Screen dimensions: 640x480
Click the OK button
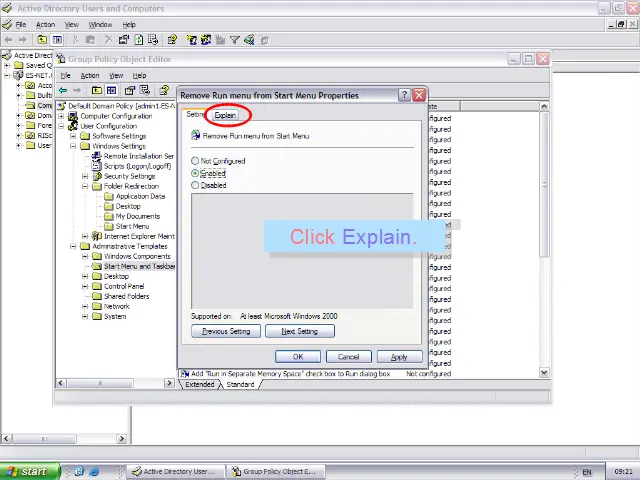click(x=298, y=357)
